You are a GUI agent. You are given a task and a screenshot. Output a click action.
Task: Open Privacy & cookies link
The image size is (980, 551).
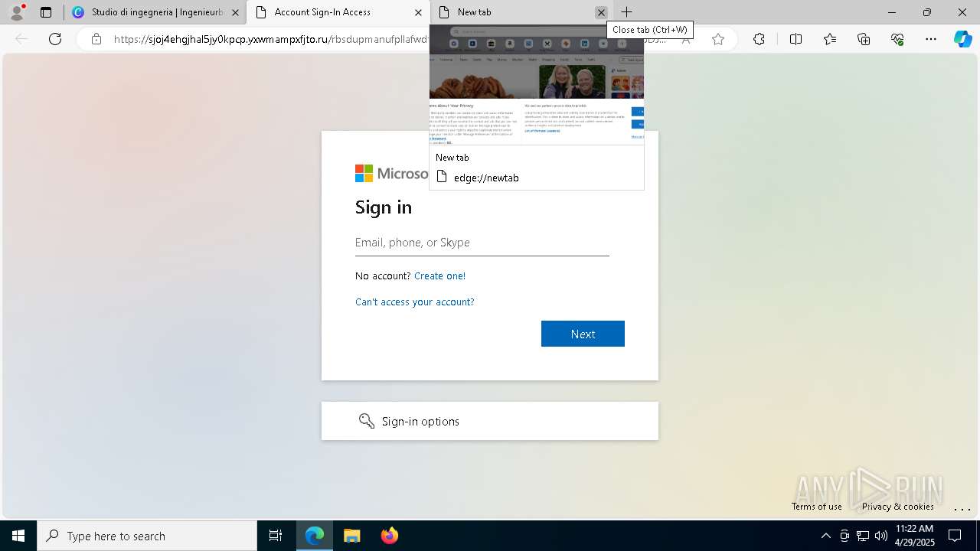[x=897, y=507]
